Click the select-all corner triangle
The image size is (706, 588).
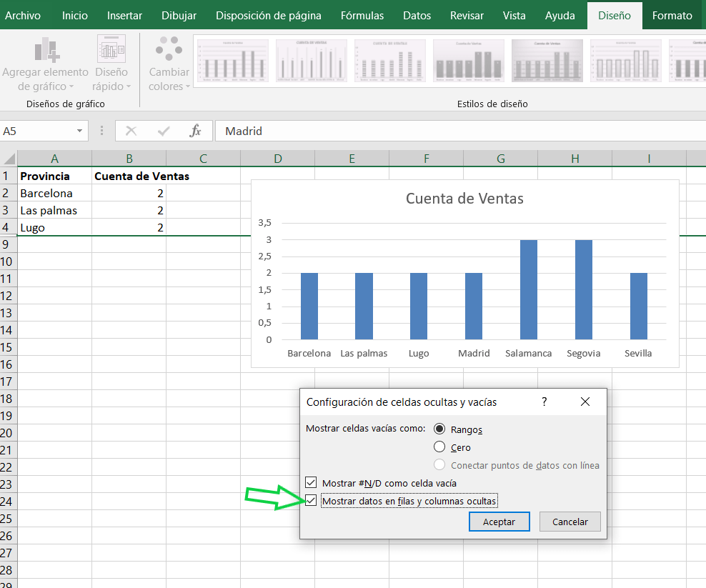tap(9, 159)
